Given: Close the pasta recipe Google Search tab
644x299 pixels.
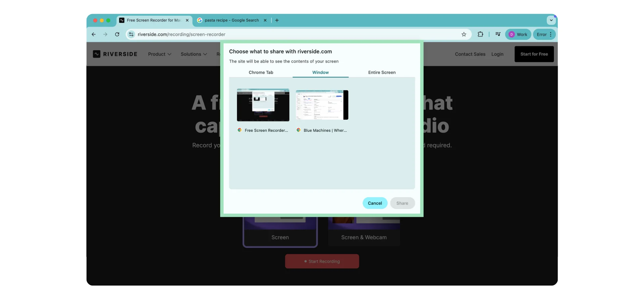Looking at the screenshot, I should [x=265, y=20].
